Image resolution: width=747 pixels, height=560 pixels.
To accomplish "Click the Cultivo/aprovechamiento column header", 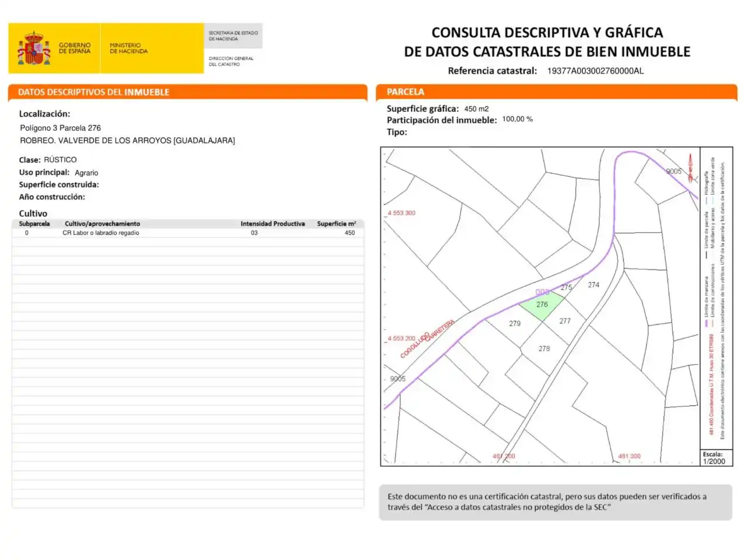I will tap(102, 224).
